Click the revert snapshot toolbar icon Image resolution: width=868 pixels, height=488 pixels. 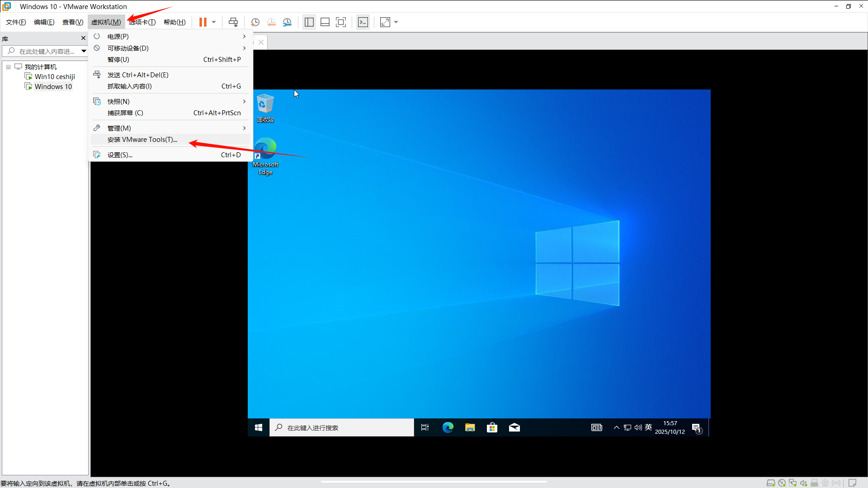coord(271,22)
